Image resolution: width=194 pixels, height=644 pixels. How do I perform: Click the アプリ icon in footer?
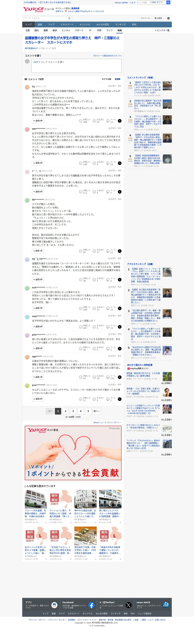tap(54, 605)
